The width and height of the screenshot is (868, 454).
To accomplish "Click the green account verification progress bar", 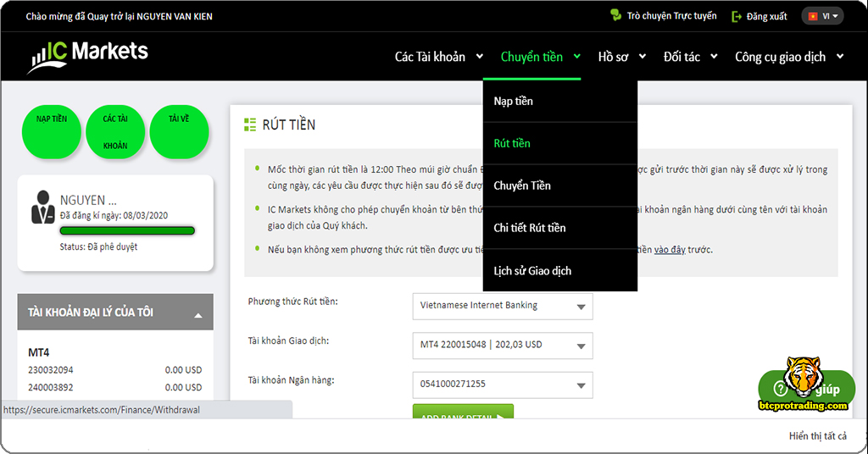I will 127,230.
